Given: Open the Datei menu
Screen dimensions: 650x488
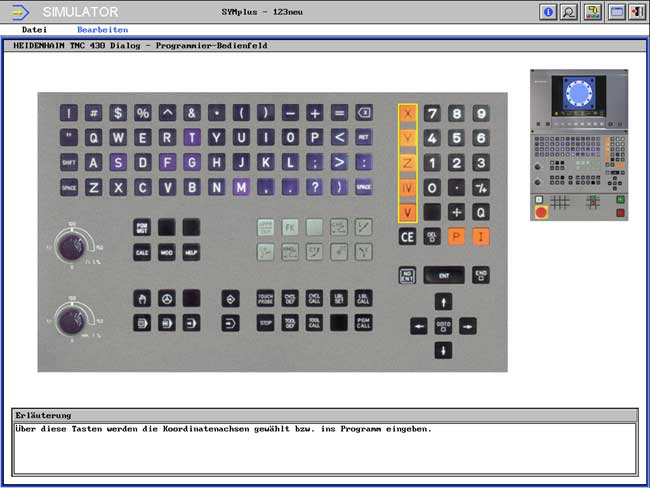Looking at the screenshot, I should (34, 30).
